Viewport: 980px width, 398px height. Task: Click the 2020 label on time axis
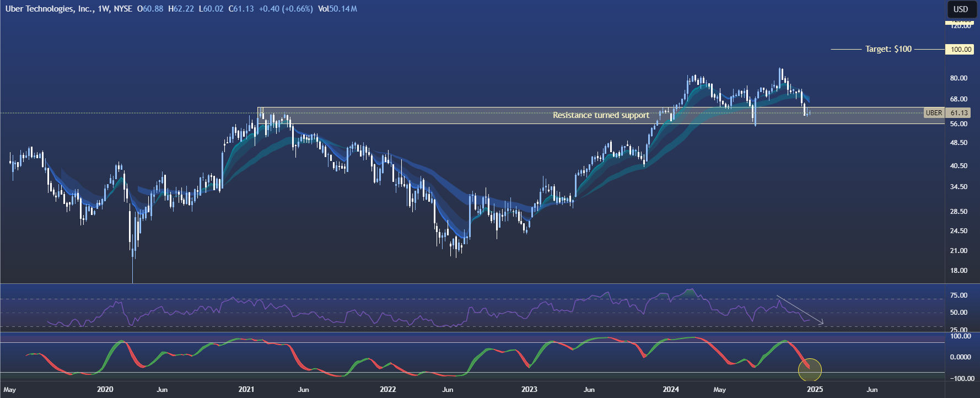pyautogui.click(x=105, y=389)
